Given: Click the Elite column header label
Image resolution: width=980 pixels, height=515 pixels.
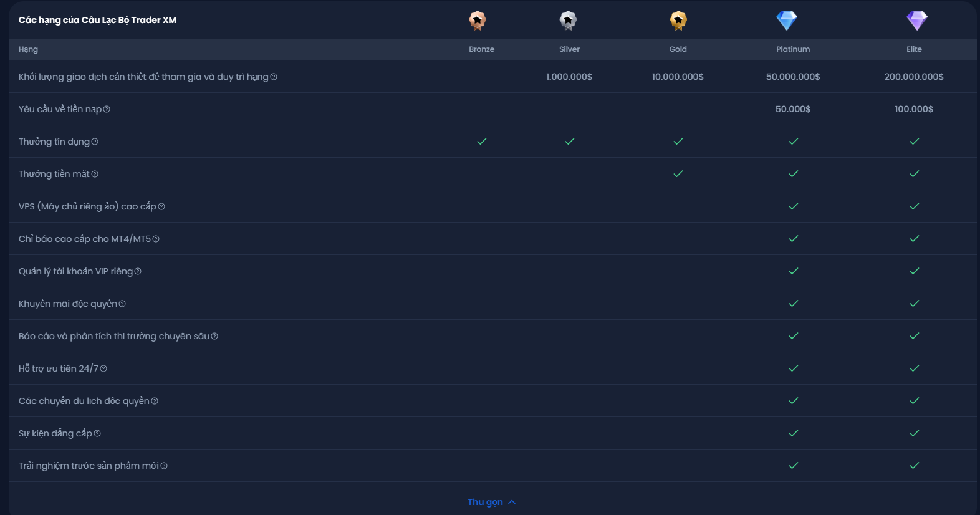Looking at the screenshot, I should coord(914,49).
